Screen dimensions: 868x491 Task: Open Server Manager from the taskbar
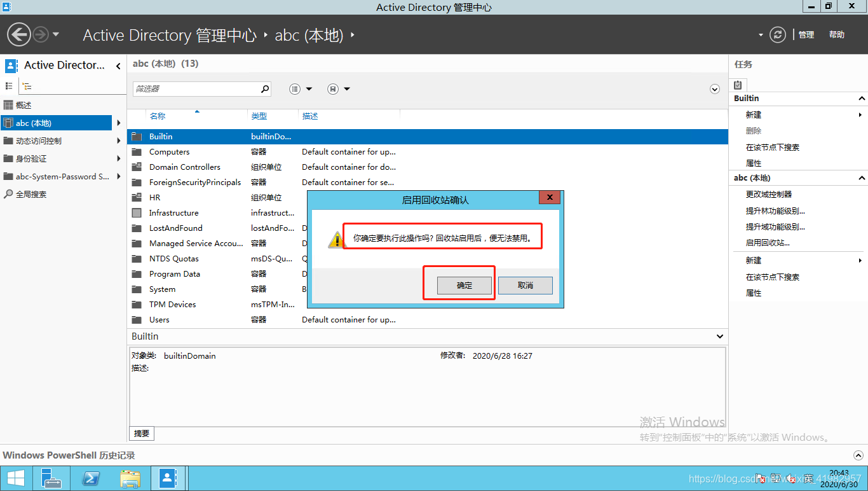pyautogui.click(x=51, y=478)
